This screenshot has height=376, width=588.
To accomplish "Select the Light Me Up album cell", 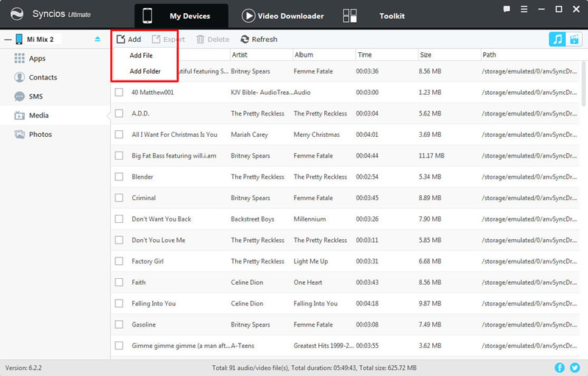I will pyautogui.click(x=310, y=261).
